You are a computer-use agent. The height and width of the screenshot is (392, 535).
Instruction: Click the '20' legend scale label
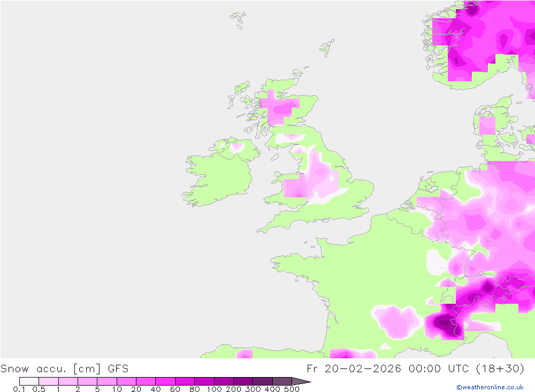click(136, 389)
